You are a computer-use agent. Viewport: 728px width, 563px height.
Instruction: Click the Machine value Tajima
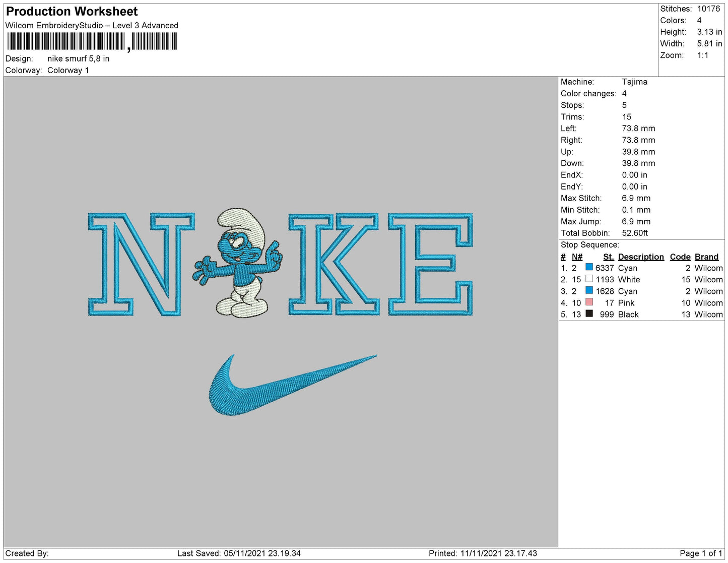click(x=634, y=82)
